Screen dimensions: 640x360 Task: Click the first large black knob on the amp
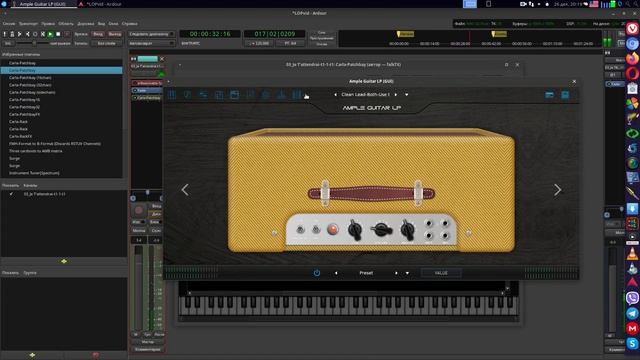(354, 230)
